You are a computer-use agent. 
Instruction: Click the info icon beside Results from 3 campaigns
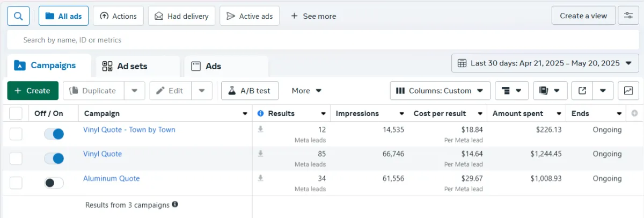click(x=175, y=205)
